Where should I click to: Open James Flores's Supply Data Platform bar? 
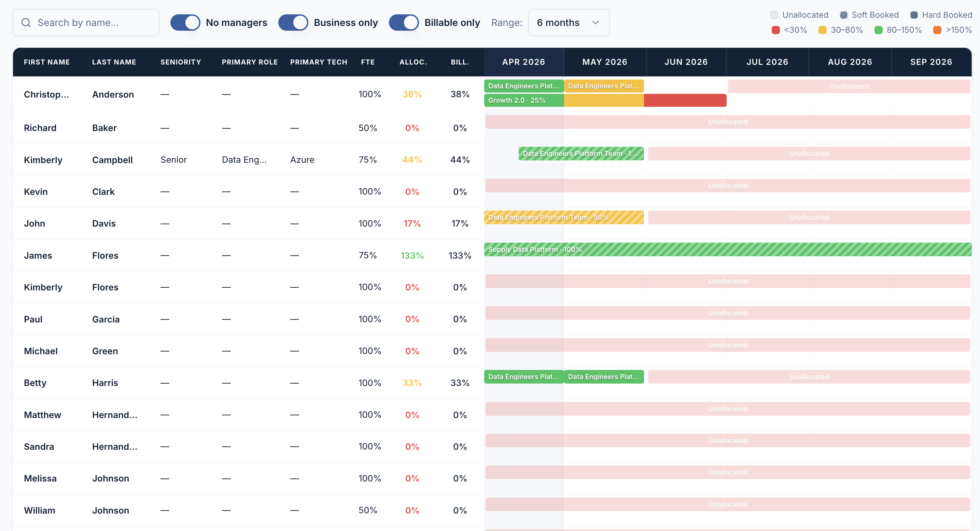coord(728,249)
